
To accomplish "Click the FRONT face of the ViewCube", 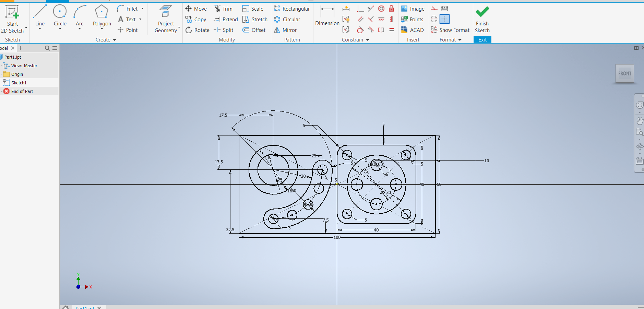I will coord(624,73).
